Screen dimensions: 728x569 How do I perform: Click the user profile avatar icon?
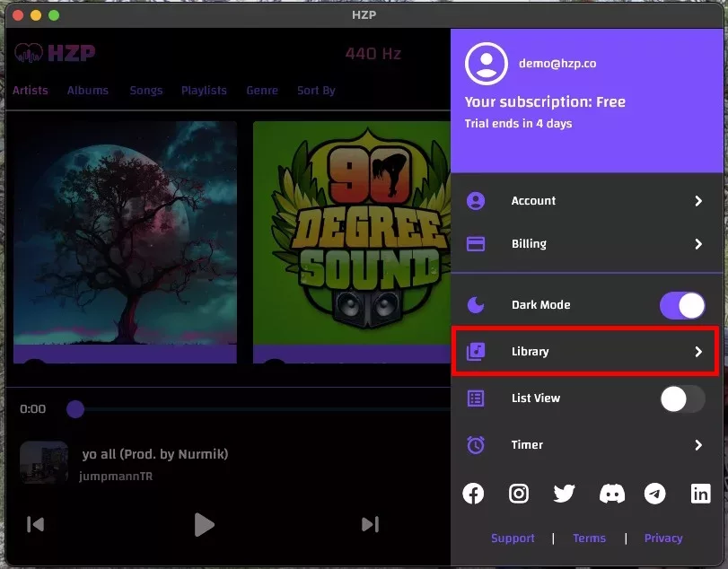[487, 64]
